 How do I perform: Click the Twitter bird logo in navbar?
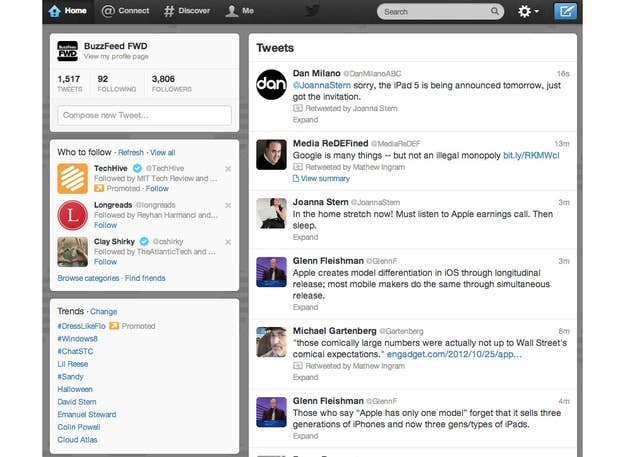click(312, 11)
